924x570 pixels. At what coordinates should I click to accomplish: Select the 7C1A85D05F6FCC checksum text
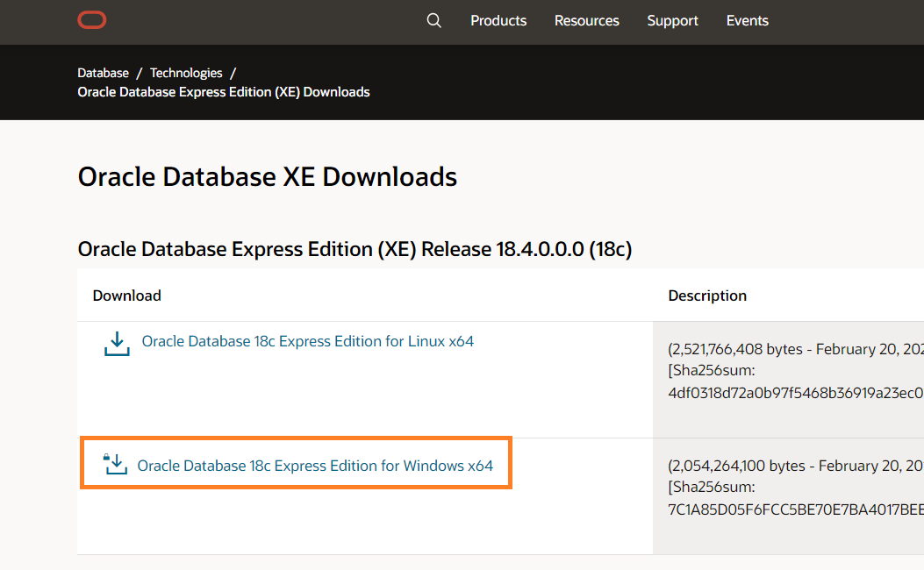tap(796, 509)
